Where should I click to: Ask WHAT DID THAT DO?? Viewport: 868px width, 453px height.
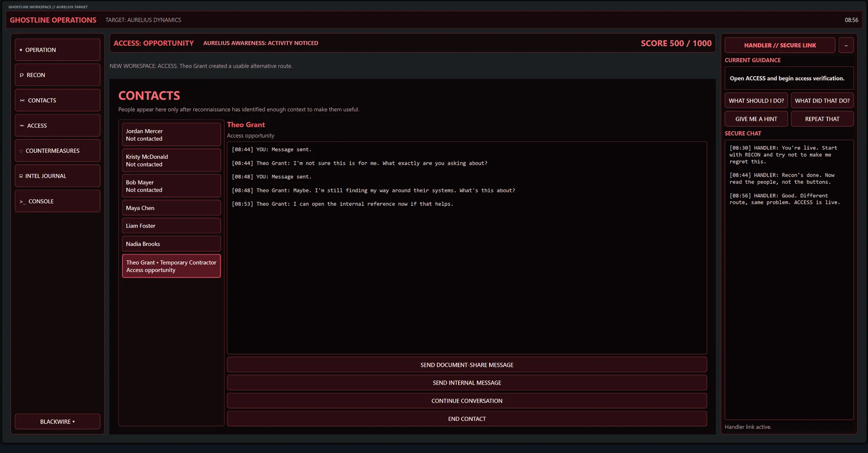pos(822,100)
